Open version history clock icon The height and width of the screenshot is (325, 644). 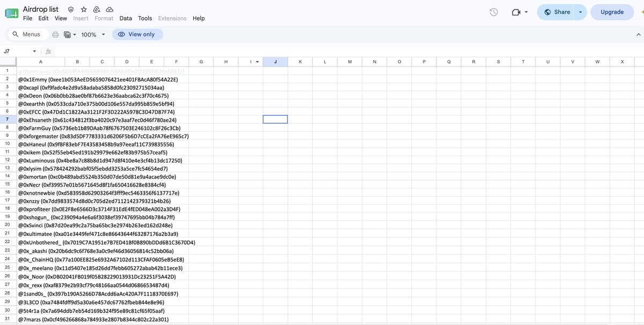click(x=494, y=12)
